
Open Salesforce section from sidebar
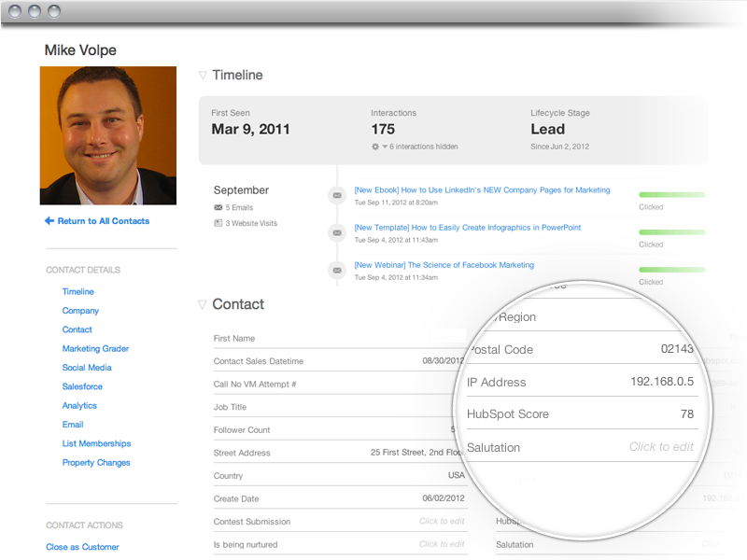(82, 386)
